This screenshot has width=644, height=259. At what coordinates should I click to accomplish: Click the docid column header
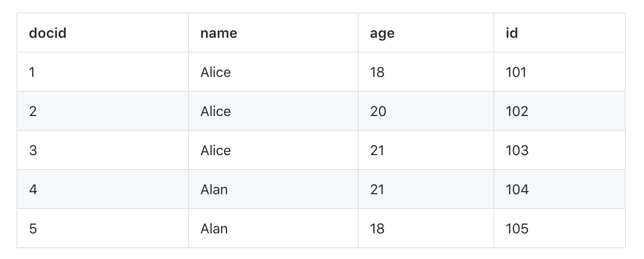[x=47, y=33]
